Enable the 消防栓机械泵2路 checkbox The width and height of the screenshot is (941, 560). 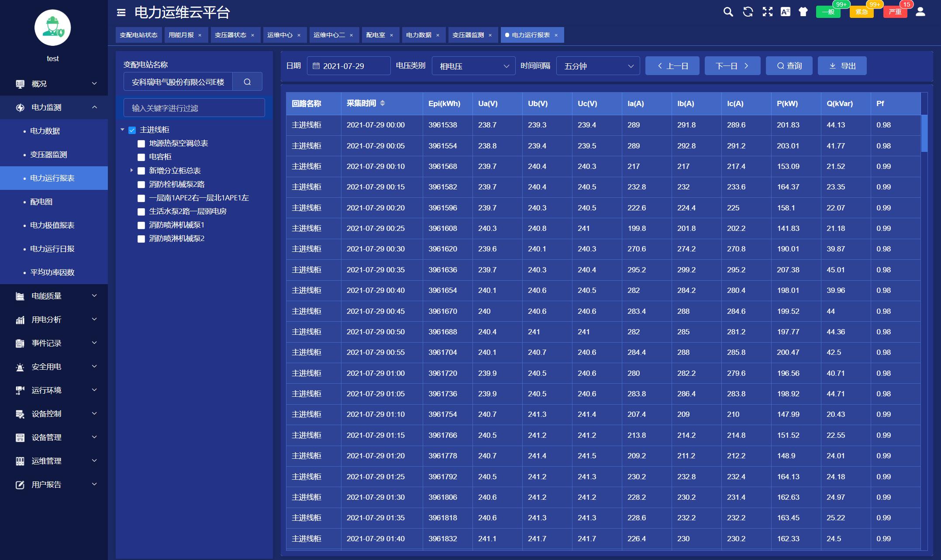tap(141, 184)
